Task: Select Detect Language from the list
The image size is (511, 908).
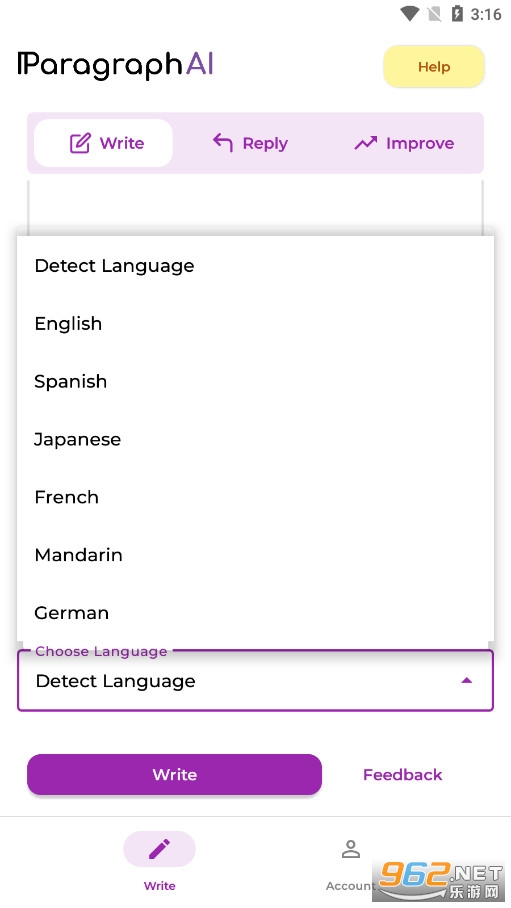Action: click(x=256, y=266)
